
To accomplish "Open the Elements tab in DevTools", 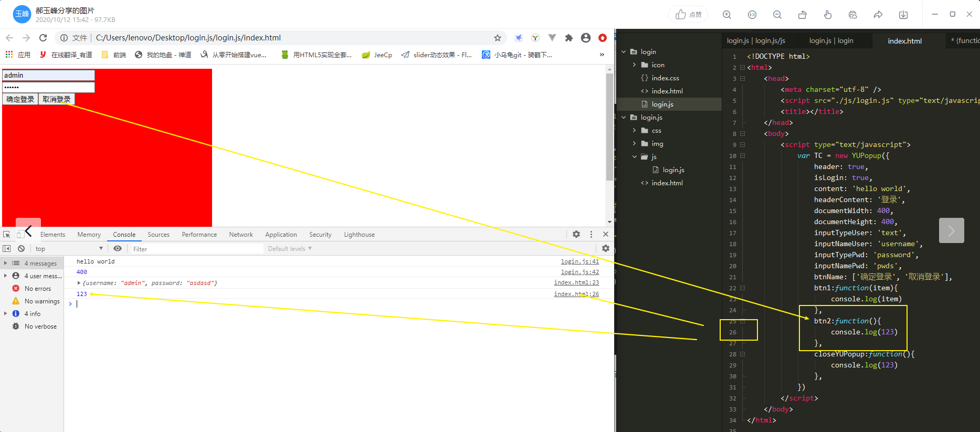I will (x=52, y=235).
